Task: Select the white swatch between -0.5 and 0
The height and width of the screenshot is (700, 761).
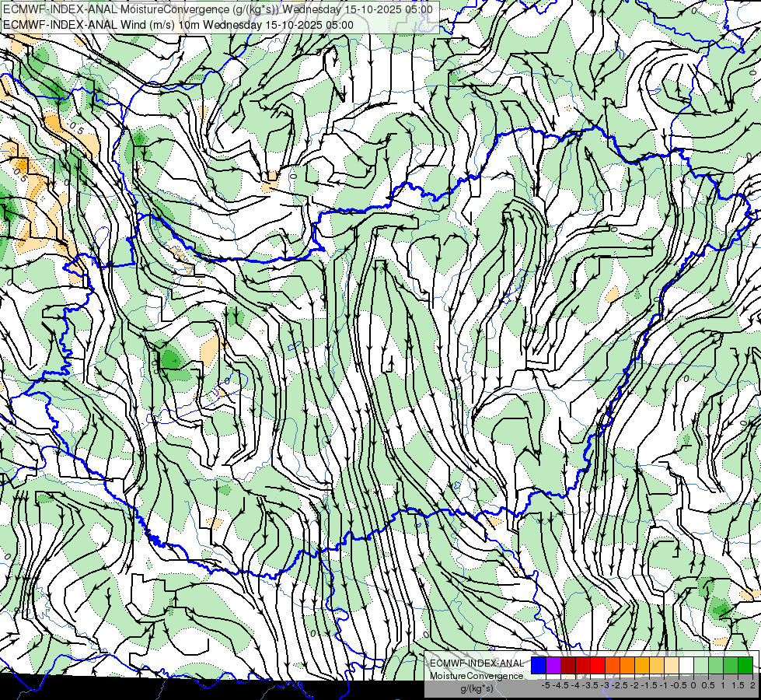Action: (x=686, y=665)
